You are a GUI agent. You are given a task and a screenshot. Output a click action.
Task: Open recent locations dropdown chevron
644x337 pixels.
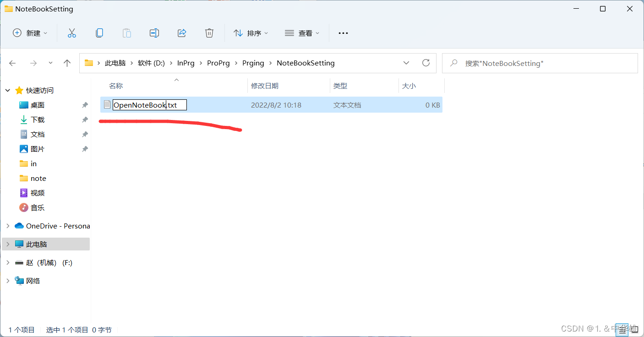click(x=50, y=63)
